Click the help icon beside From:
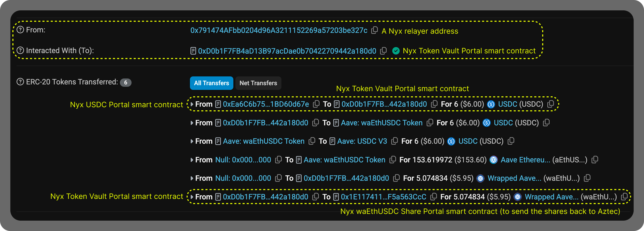This screenshot has width=644, height=231. point(20,30)
